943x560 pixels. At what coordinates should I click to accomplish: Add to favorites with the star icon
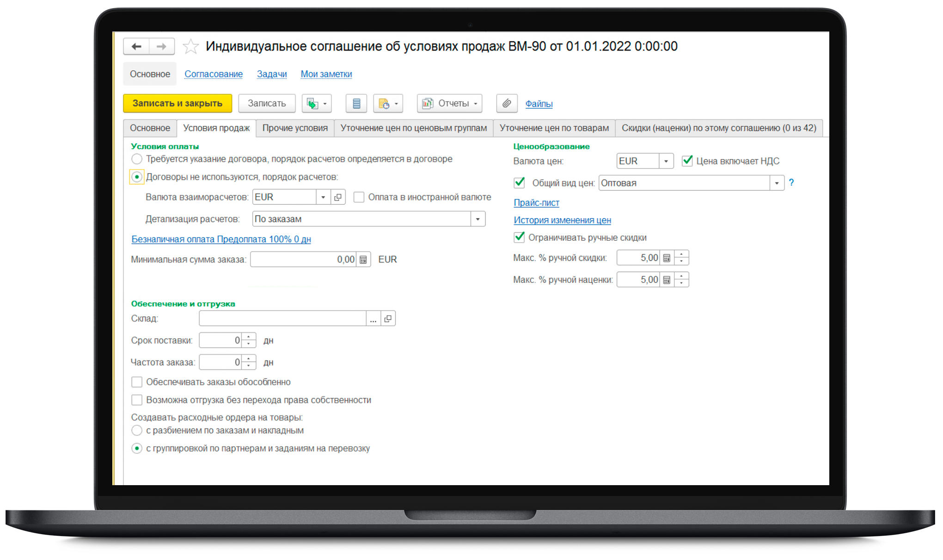[x=190, y=47]
